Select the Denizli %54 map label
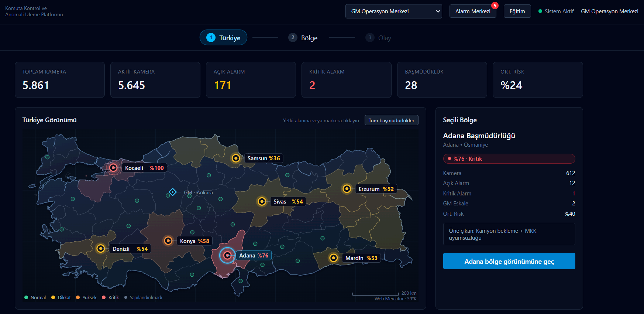Screen dimensions: 644x314 [x=130, y=249]
